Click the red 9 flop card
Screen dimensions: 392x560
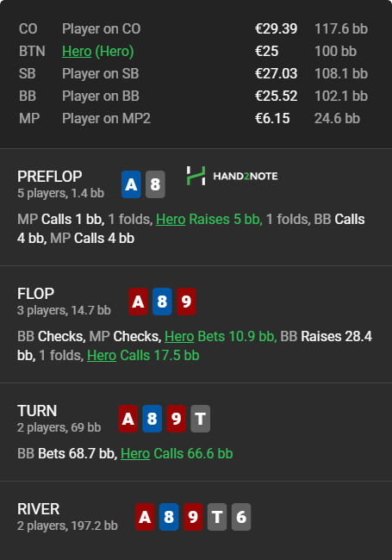(186, 302)
